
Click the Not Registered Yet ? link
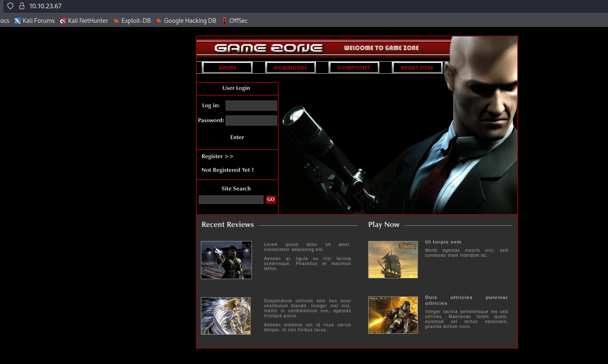228,170
